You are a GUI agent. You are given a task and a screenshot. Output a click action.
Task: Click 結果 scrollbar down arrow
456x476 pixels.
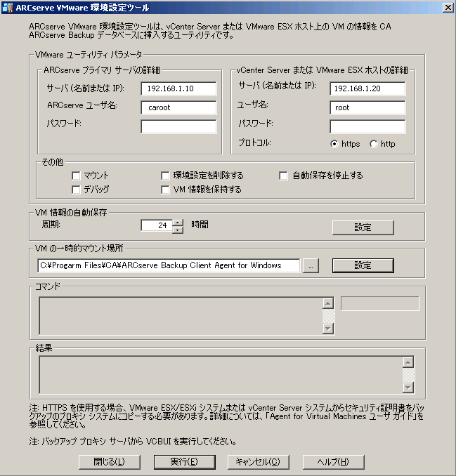[x=408, y=388]
